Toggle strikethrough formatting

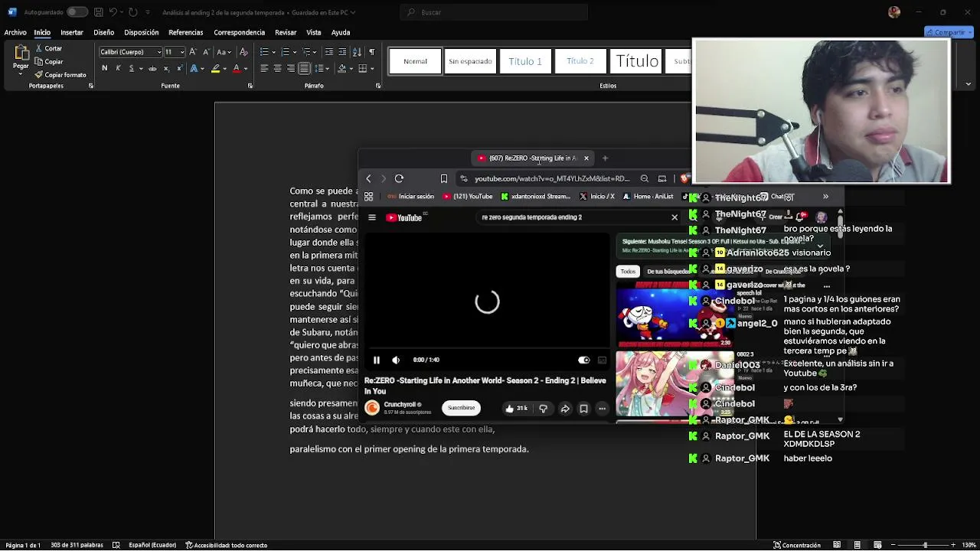coord(152,69)
